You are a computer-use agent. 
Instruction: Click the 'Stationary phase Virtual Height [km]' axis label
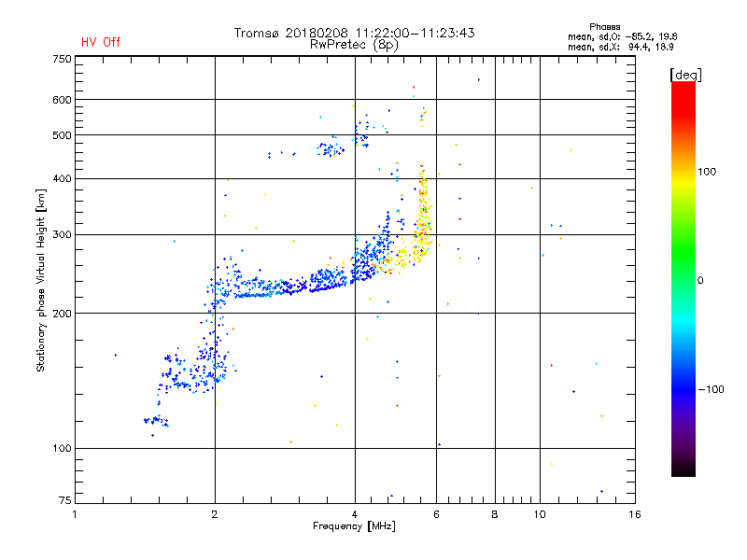coord(40,280)
